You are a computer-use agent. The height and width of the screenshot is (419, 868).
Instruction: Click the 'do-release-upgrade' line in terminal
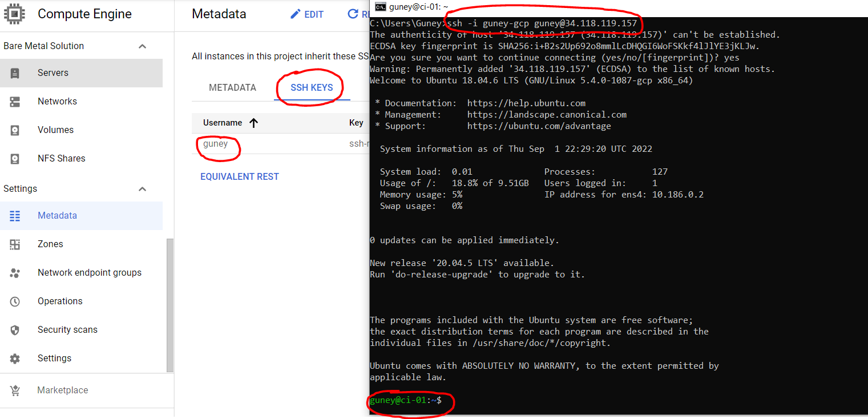(x=477, y=275)
